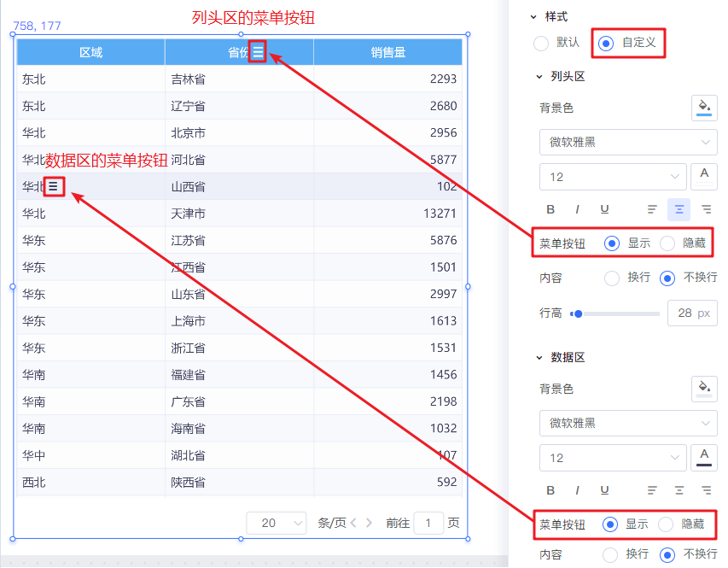Align header text right in 列头区
Image resolution: width=728 pixels, height=568 pixels.
point(706,209)
